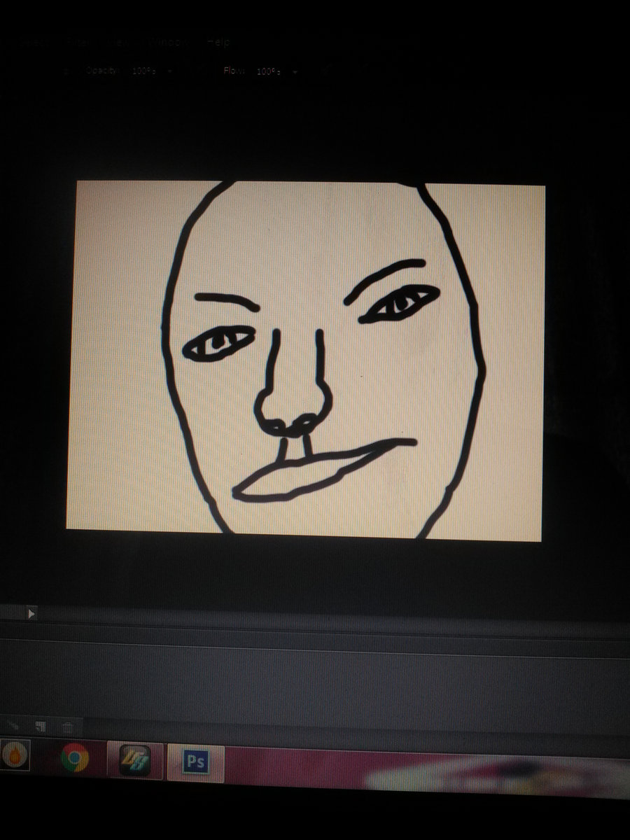630x840 pixels.
Task: Open the orange flame app in taskbar
Action: click(14, 757)
